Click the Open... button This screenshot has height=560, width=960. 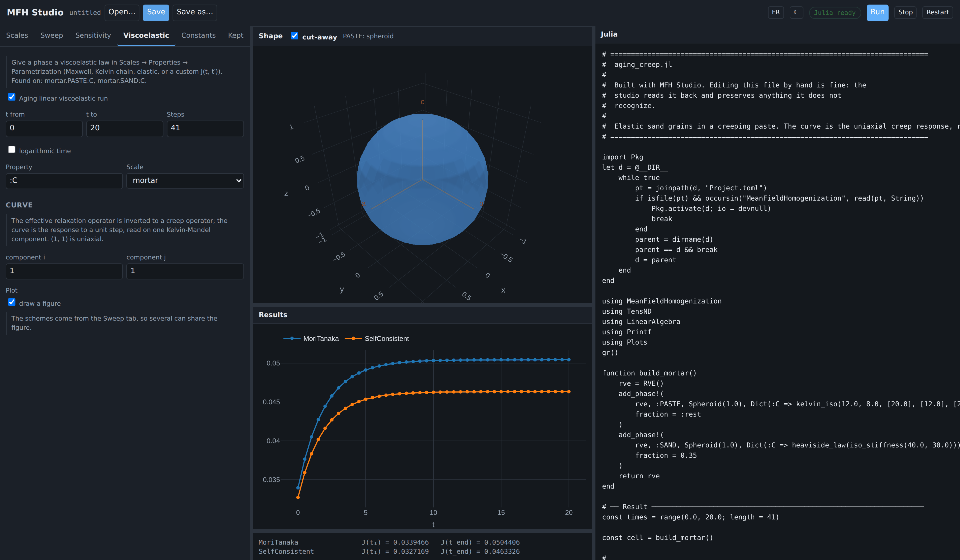122,13
